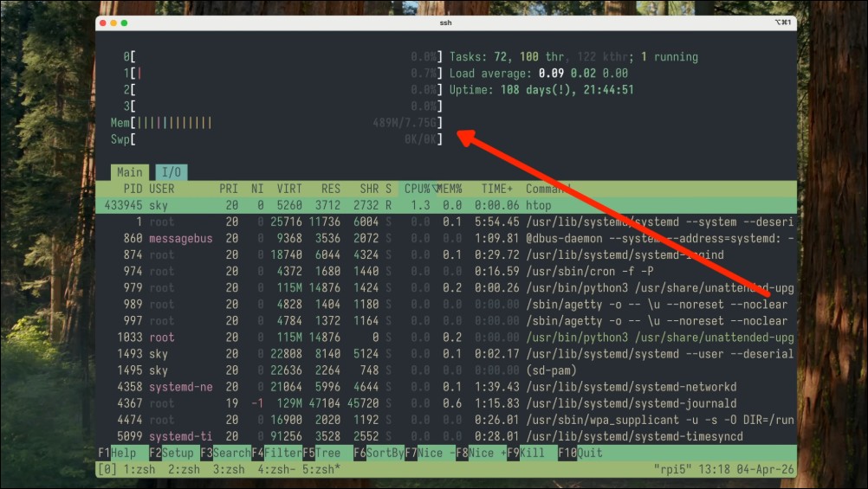Switch to the I/O tab
The height and width of the screenshot is (489, 868).
coord(172,172)
